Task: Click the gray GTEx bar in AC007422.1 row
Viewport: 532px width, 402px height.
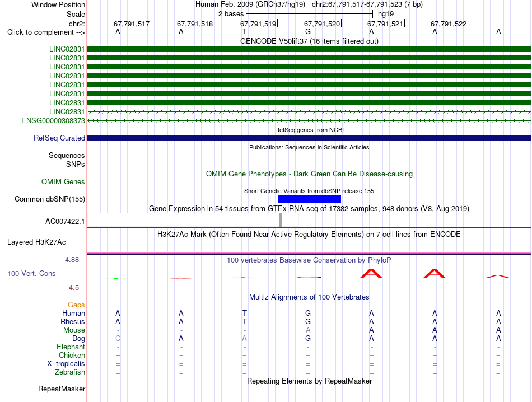Action: pos(281,220)
